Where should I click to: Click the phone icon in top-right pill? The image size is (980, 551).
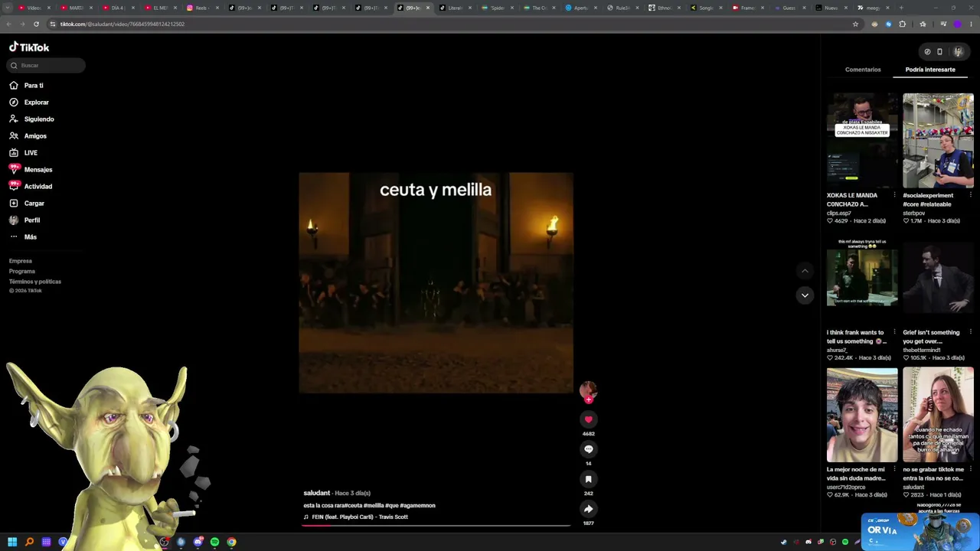(x=939, y=52)
